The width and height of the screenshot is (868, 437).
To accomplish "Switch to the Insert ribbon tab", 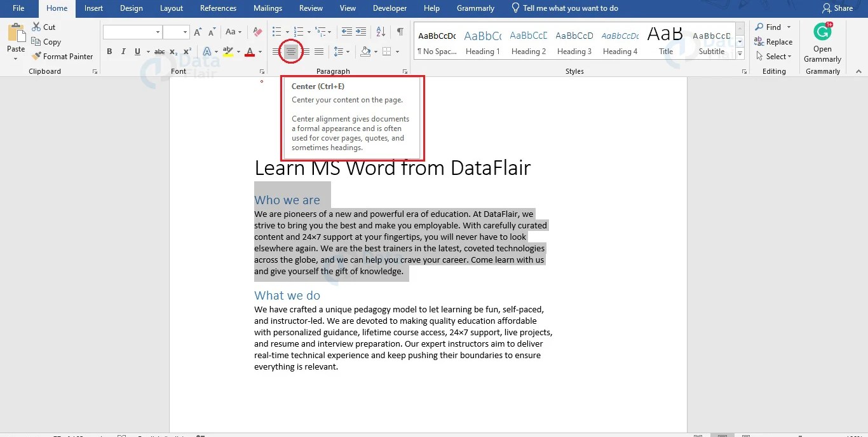I will 93,8.
